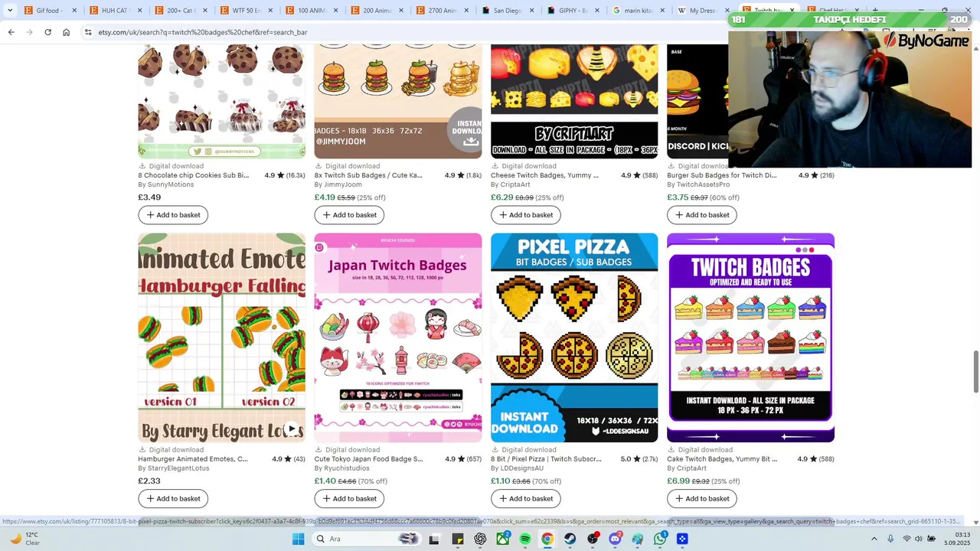Open 'Cheese Twitch Badges, Yummy ...' title link

544,175
